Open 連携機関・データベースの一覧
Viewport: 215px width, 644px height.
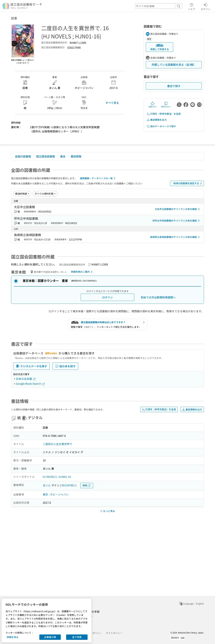pyautogui.click(x=98, y=179)
